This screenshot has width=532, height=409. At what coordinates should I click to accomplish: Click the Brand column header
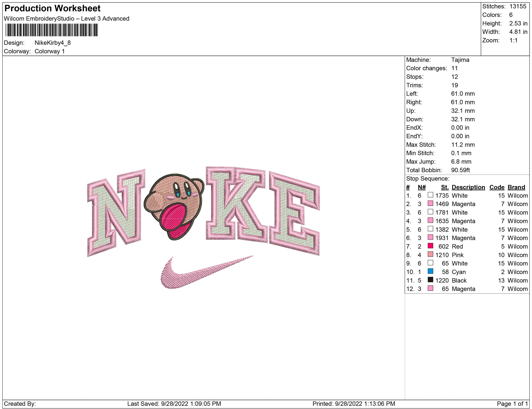[516, 187]
